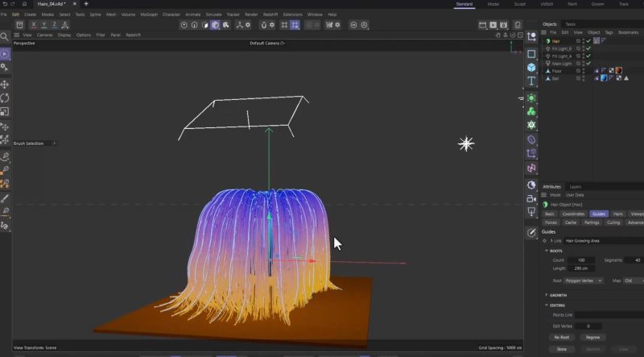Click the Regrow button
This screenshot has width=644, height=357.
coord(592,338)
